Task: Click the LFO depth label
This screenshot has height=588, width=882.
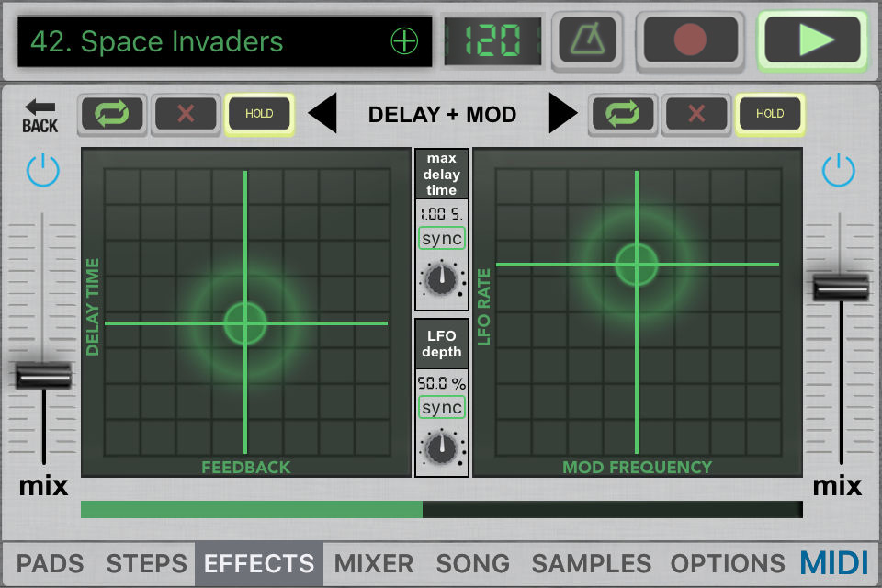Action: click(442, 344)
